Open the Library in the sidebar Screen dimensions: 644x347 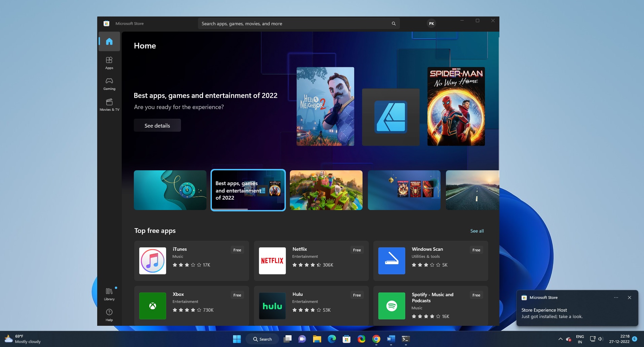(x=109, y=294)
